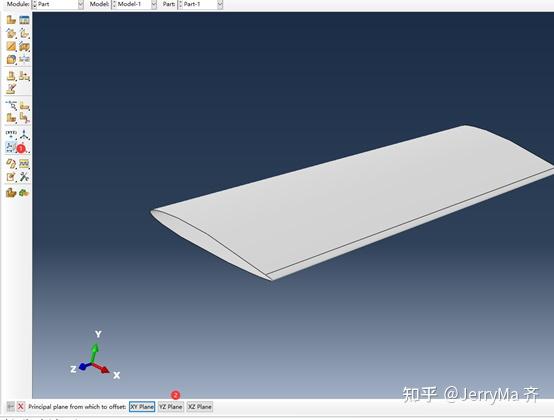Screen dimensions: 554x420
Task: Select the Create Datum Plane offset tool
Action: pyautogui.click(x=11, y=148)
